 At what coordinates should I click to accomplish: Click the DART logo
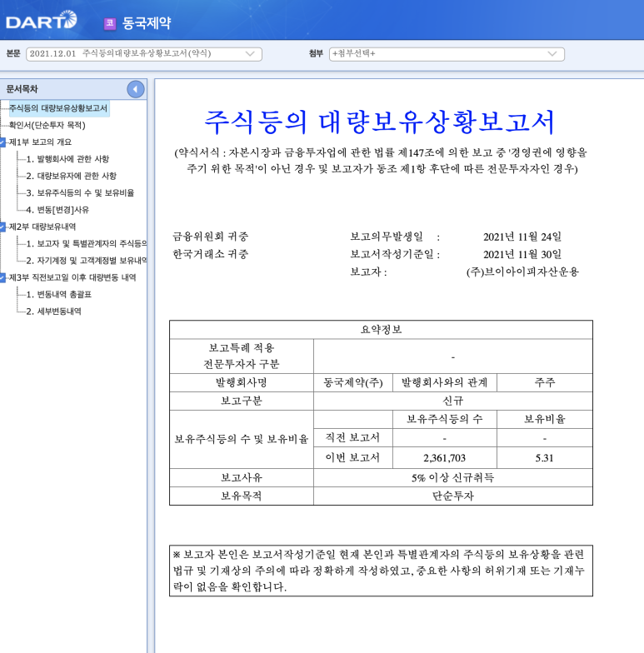[42, 20]
